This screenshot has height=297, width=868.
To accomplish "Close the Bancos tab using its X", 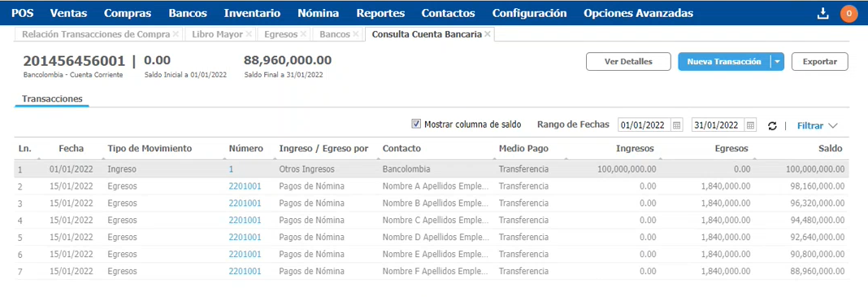I will pyautogui.click(x=356, y=34).
